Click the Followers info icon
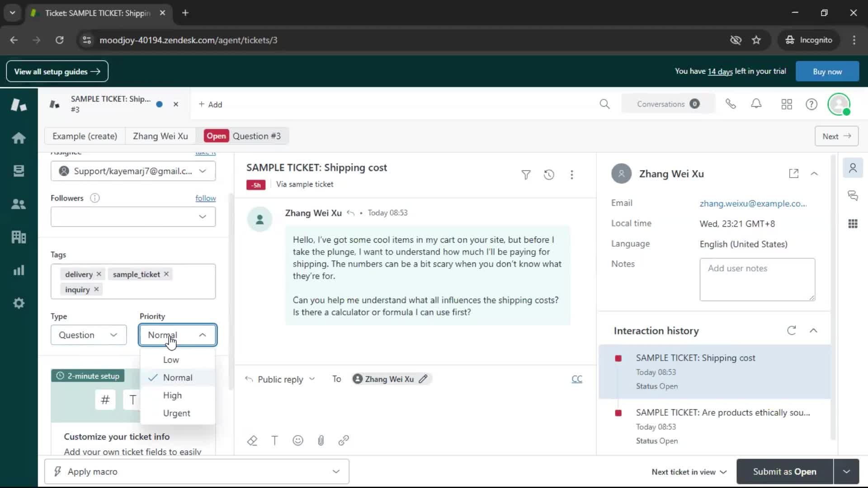This screenshot has width=868, height=488. coord(95,198)
